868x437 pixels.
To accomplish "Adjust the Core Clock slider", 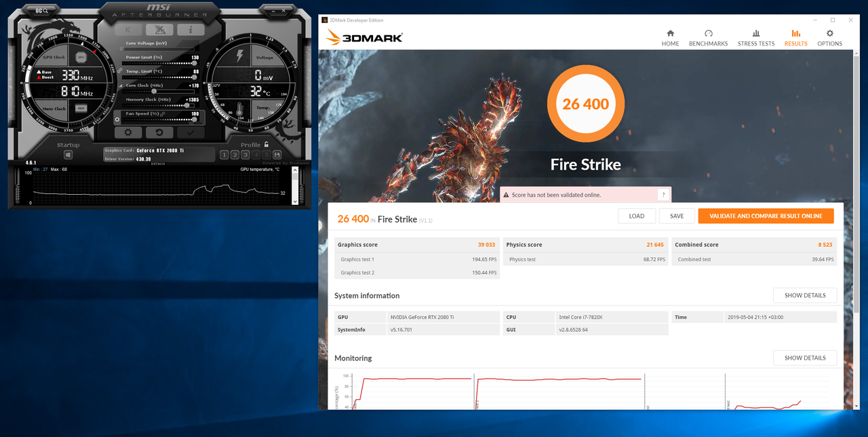I will [x=158, y=92].
